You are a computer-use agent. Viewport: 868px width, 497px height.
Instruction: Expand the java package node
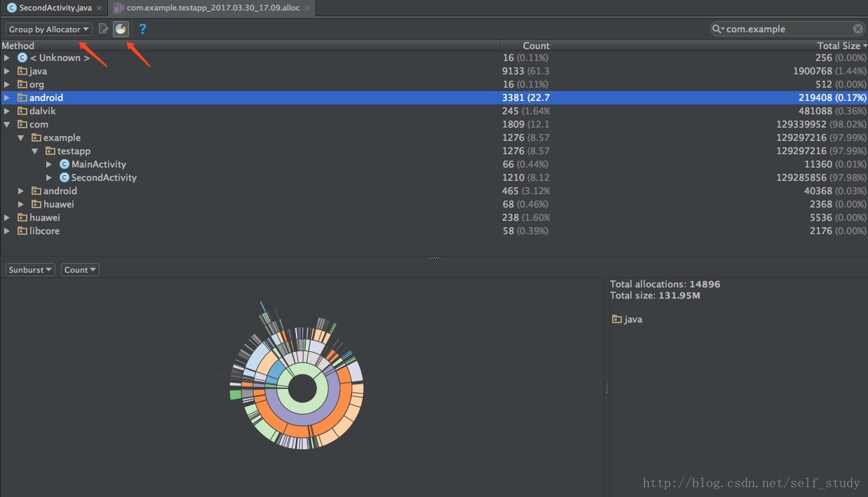[x=7, y=71]
